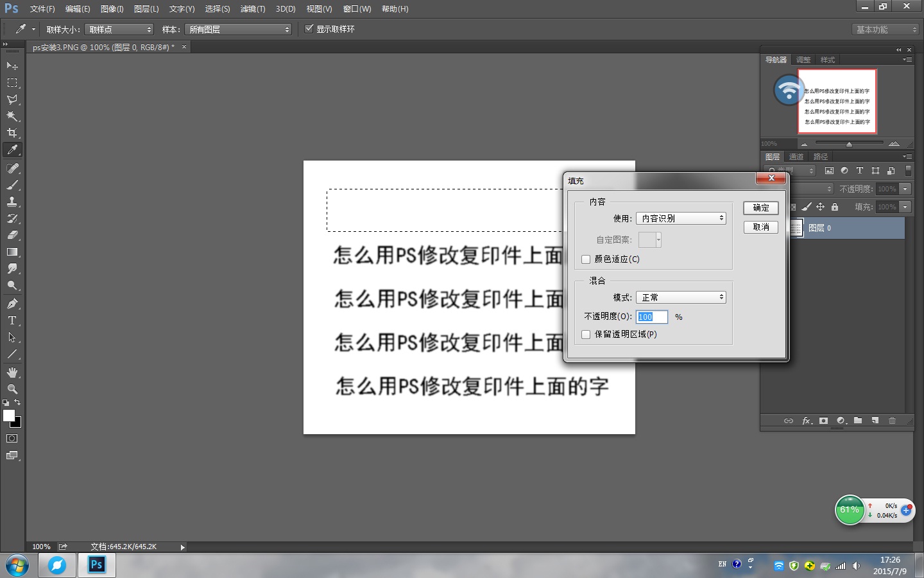Create a new layer group
This screenshot has width=924, height=578.
tap(858, 421)
